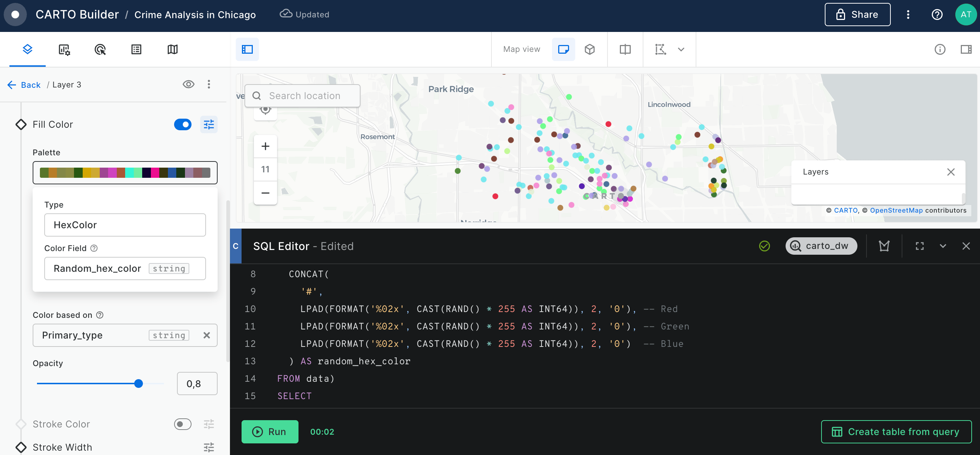Click the Crime Analysis in Chicago title
The height and width of the screenshot is (455, 980).
(x=195, y=15)
